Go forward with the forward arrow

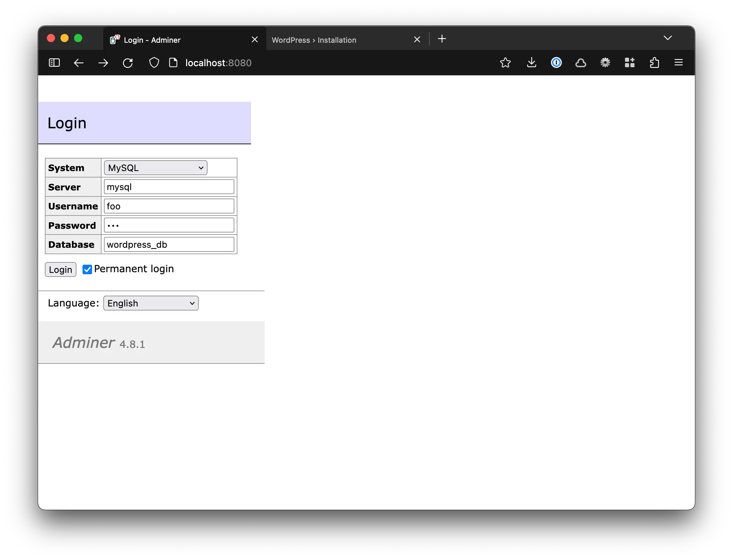(x=103, y=63)
